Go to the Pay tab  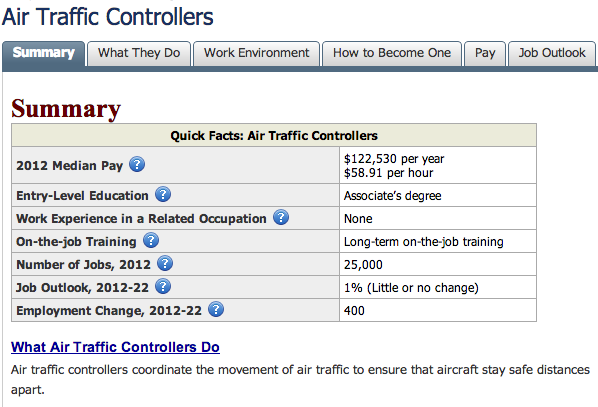pos(485,53)
